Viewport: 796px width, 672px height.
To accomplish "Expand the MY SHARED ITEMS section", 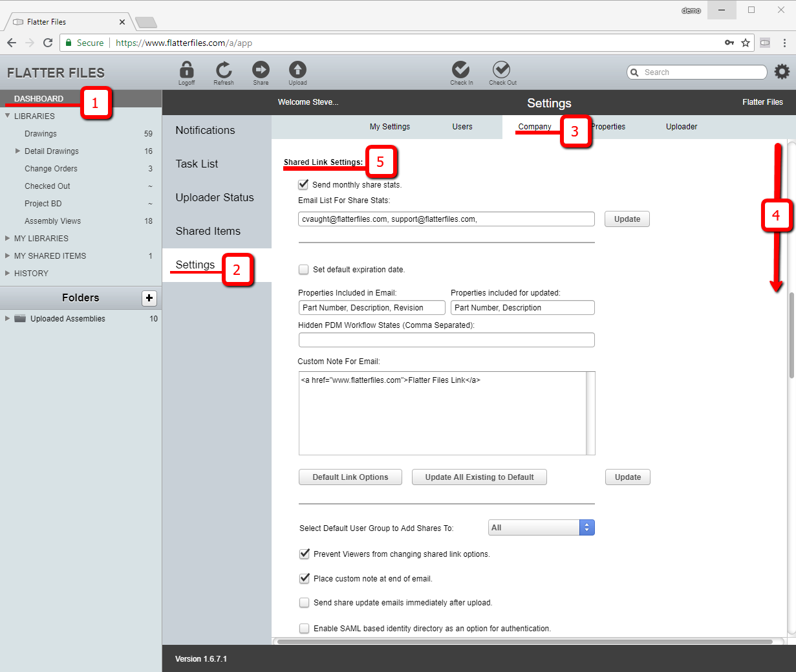I will coord(8,255).
